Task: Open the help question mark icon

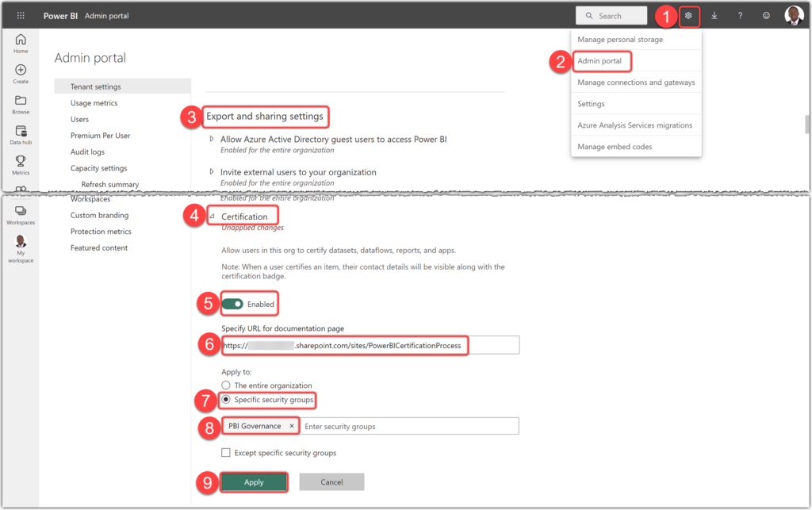Action: click(740, 16)
